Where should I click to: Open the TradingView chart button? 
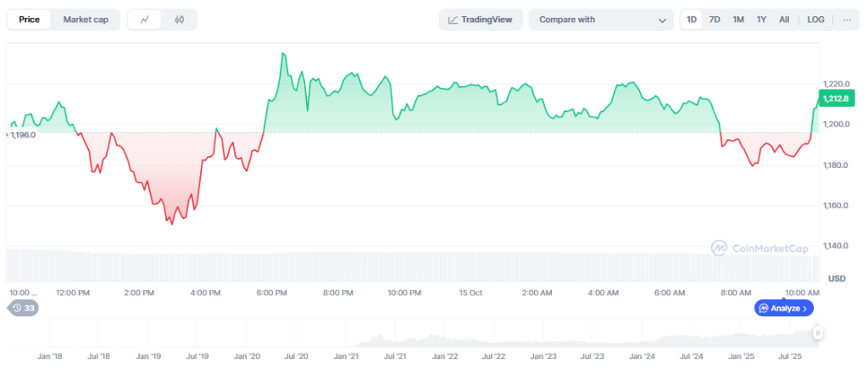click(481, 20)
